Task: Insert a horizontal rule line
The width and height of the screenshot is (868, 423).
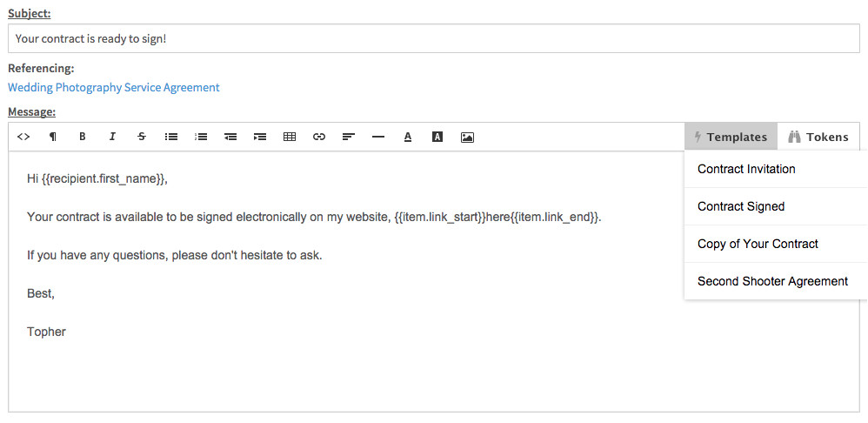Action: click(378, 137)
